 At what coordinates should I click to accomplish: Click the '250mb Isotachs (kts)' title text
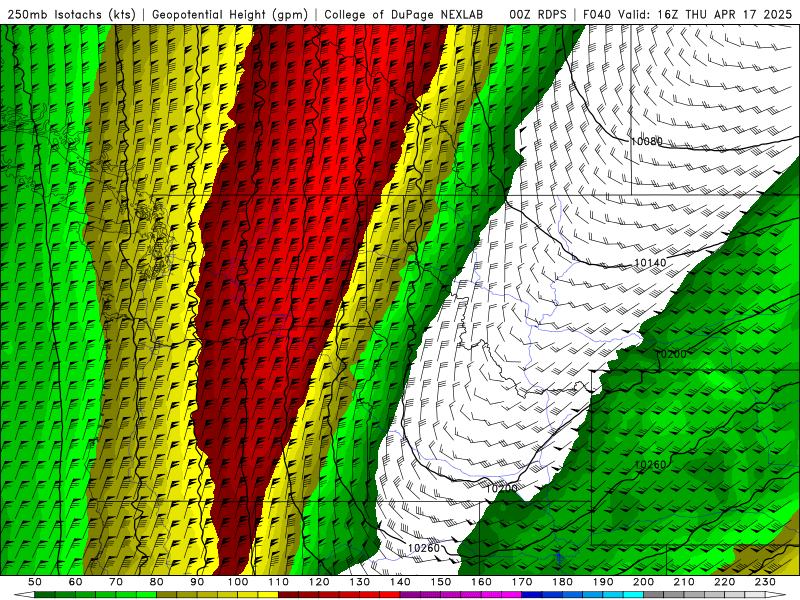[72, 15]
